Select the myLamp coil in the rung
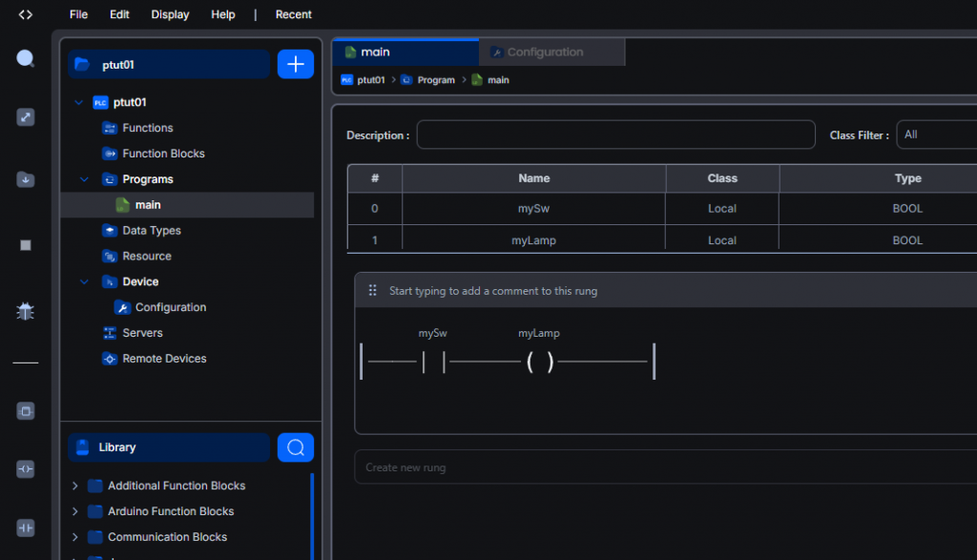This screenshot has height=560, width=977. [x=539, y=363]
